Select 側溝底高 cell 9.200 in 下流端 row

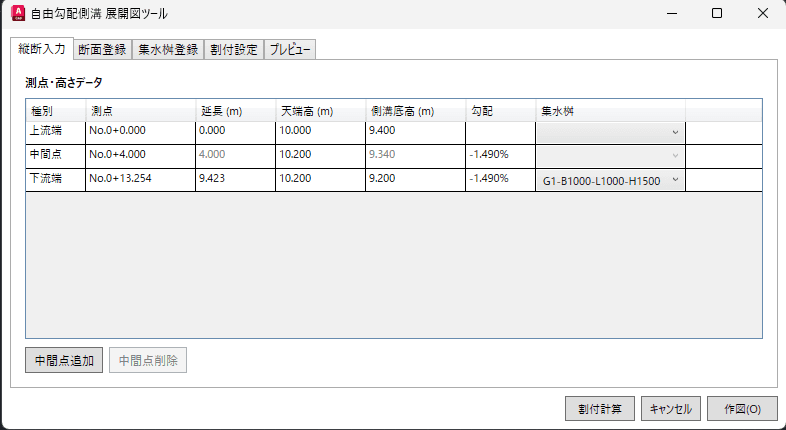[x=415, y=179]
